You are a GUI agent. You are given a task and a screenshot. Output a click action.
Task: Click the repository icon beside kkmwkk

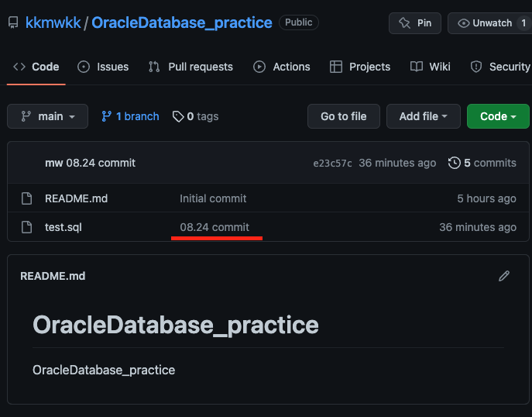pyautogui.click(x=13, y=22)
